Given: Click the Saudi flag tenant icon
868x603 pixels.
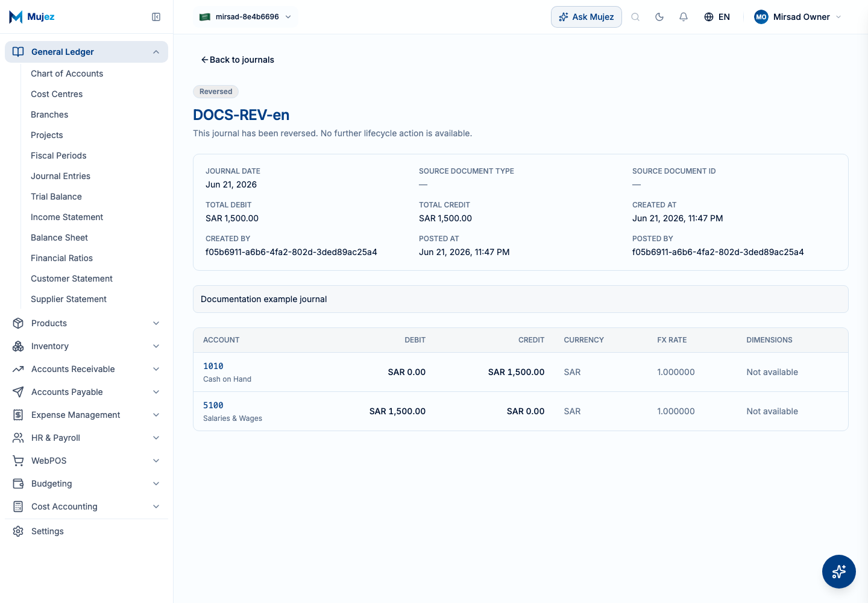Looking at the screenshot, I should pos(205,17).
